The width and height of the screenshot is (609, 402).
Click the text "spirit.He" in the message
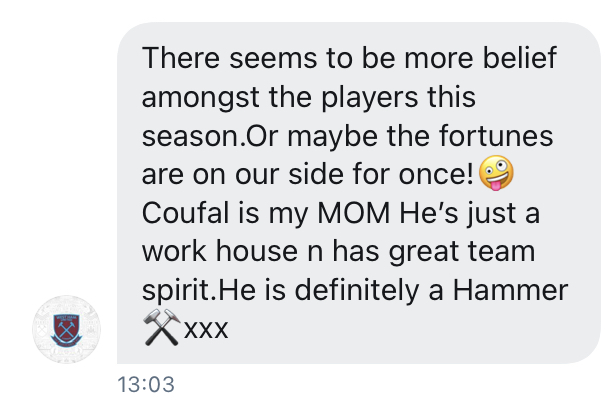point(199,292)
